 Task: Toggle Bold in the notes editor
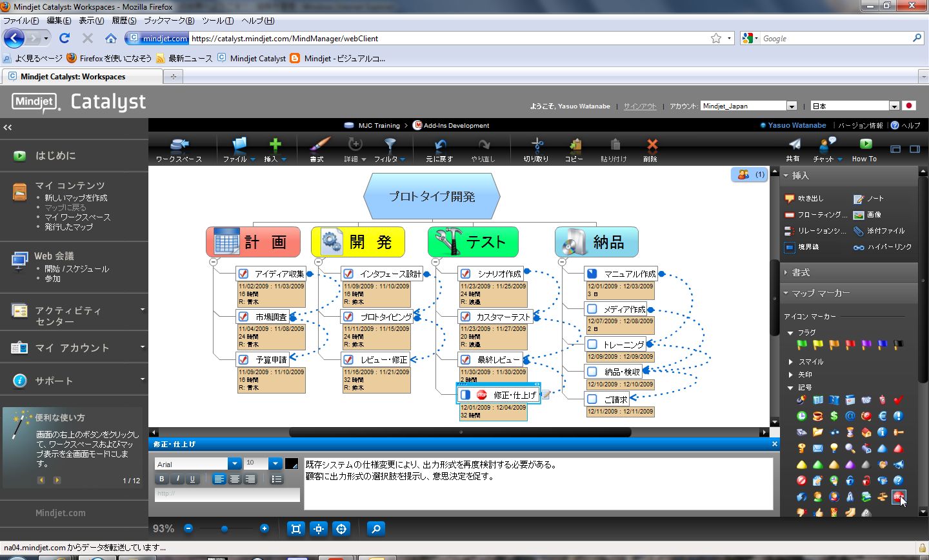(x=162, y=479)
